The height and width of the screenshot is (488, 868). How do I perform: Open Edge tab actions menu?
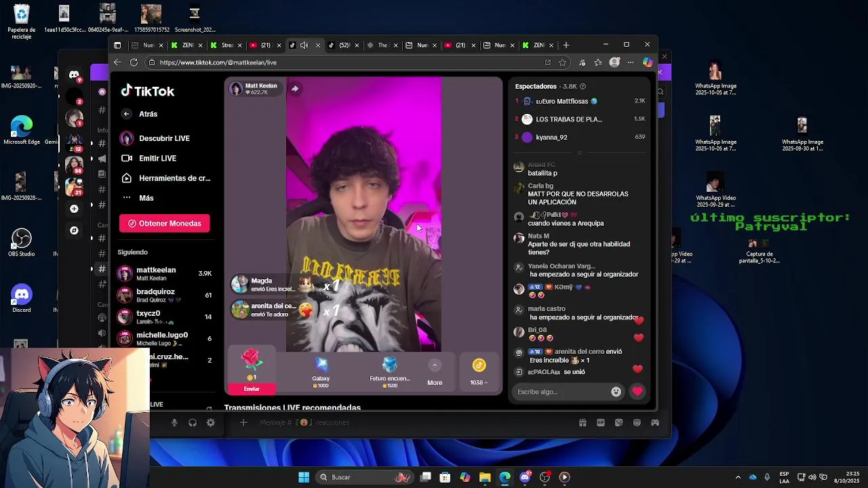tap(117, 45)
